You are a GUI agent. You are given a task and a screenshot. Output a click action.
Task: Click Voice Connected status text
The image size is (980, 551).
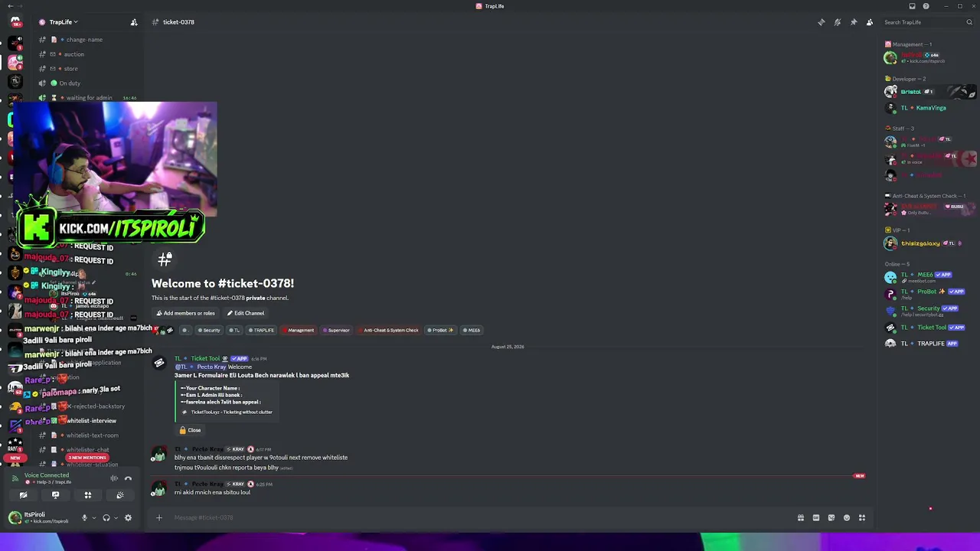[47, 475]
